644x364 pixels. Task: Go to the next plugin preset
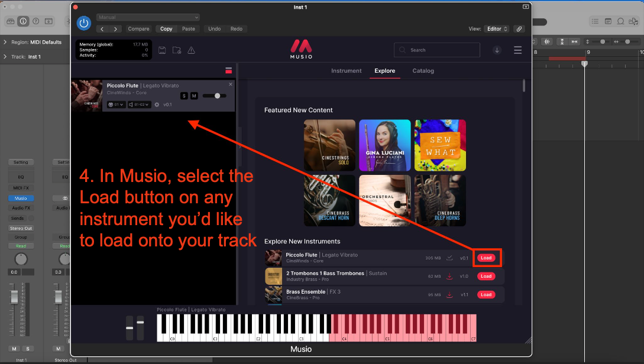(x=115, y=29)
